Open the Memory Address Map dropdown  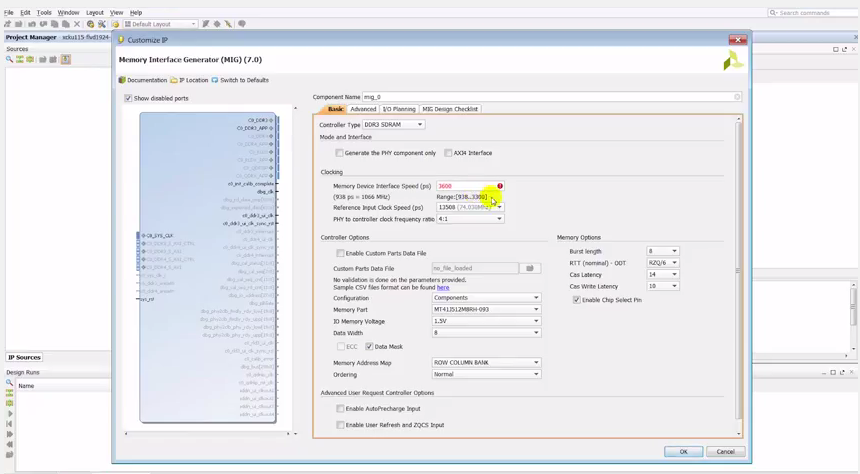click(x=486, y=363)
